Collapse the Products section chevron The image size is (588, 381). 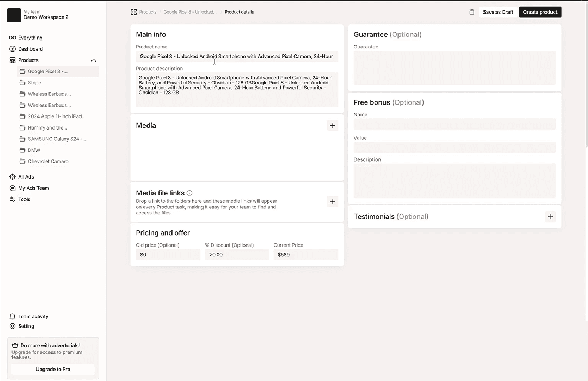tap(93, 60)
